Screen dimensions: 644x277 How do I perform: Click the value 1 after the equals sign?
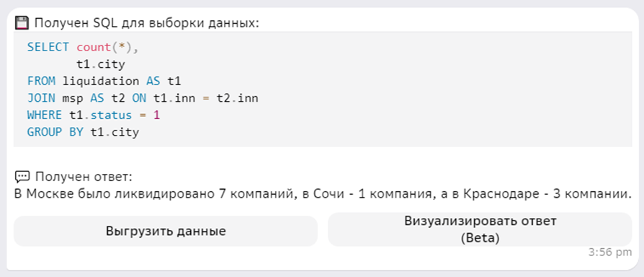[x=156, y=115]
